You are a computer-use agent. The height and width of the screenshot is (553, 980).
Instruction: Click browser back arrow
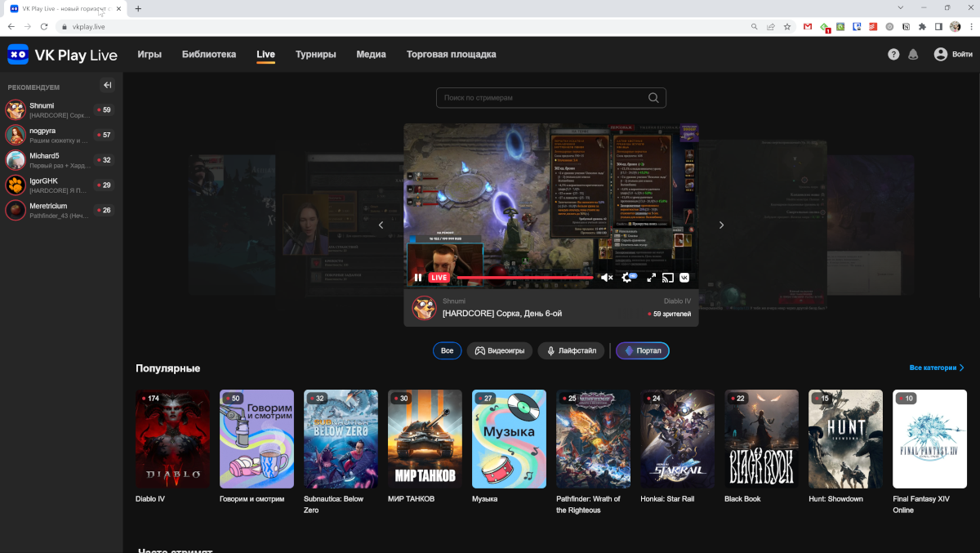point(11,27)
